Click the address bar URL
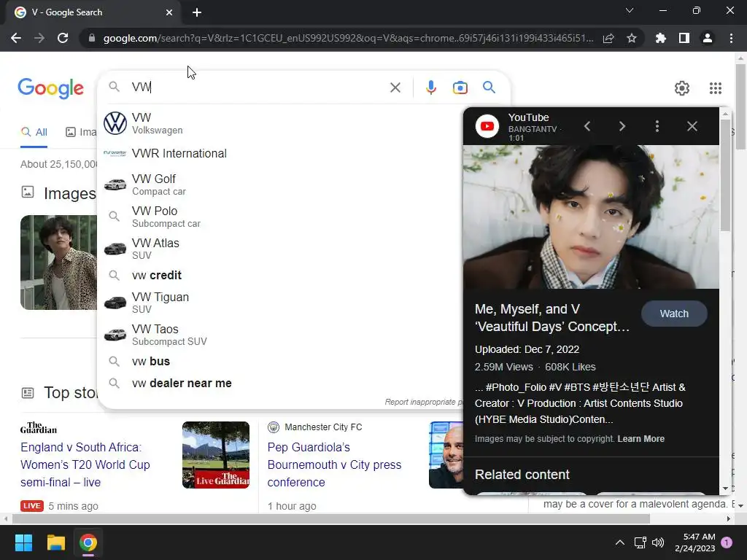747x560 pixels. 348,38
